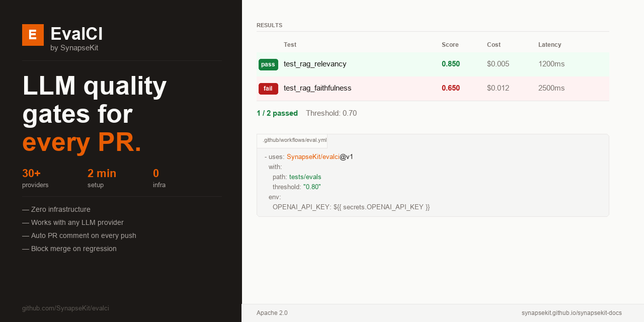Click the 0.850 score value
This screenshot has height=322, width=644.
click(451, 64)
